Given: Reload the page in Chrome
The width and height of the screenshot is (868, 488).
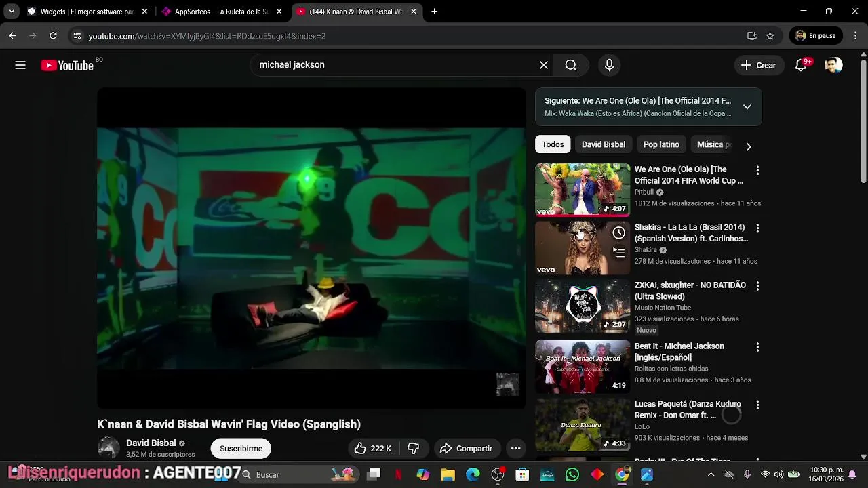Looking at the screenshot, I should point(53,35).
